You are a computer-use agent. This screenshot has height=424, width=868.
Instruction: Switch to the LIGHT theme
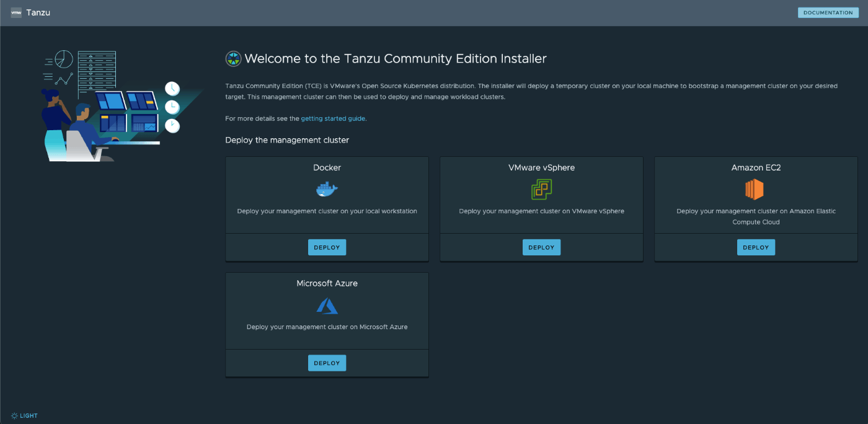24,416
